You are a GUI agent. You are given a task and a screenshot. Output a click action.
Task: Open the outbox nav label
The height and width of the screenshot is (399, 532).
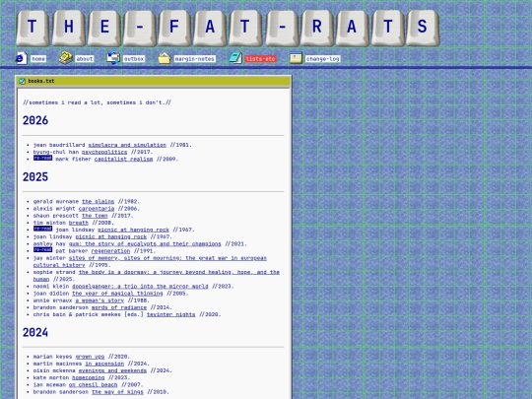click(134, 59)
